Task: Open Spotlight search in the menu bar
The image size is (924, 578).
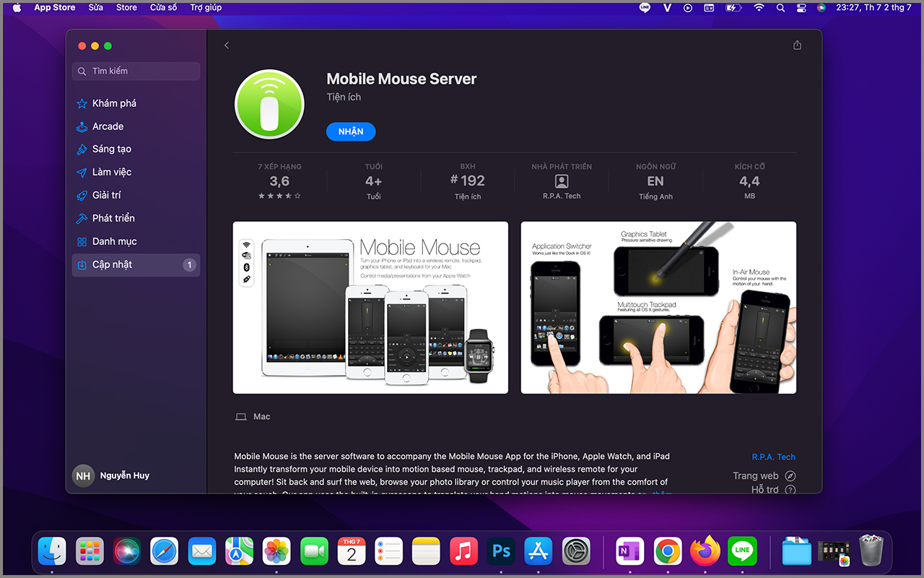Action: (x=780, y=8)
